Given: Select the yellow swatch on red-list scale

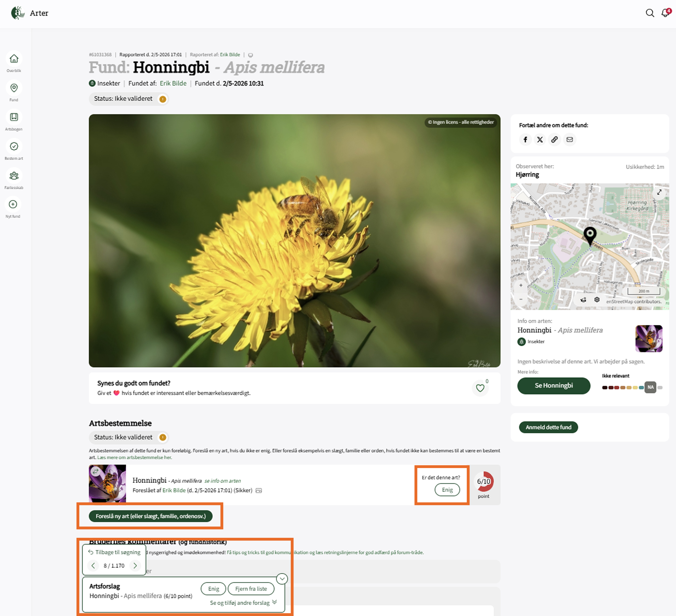Looking at the screenshot, I should (635, 388).
